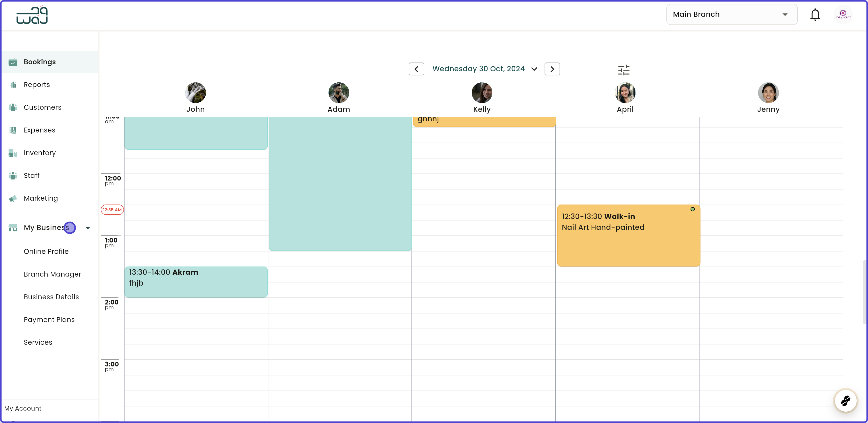Open the calendar filter settings icon
The height and width of the screenshot is (423, 868).
pos(624,70)
